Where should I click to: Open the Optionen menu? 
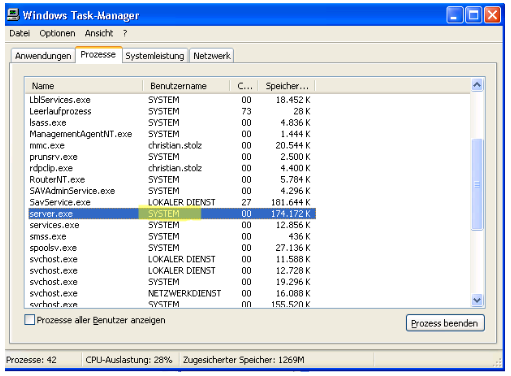57,33
